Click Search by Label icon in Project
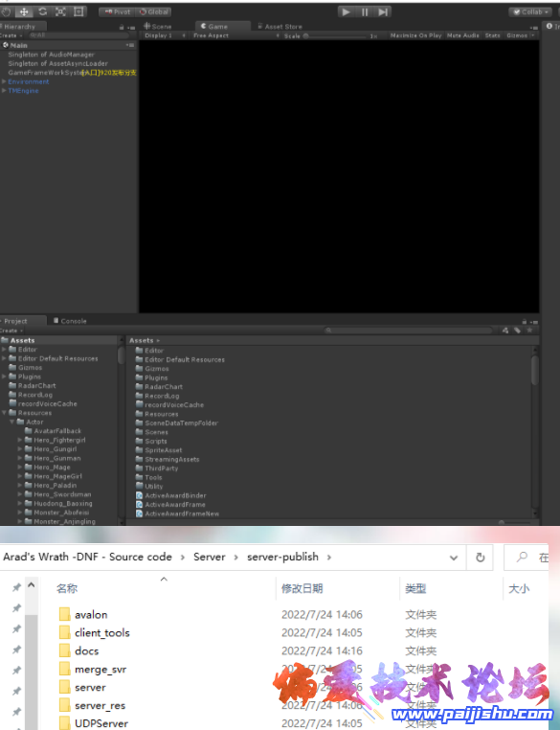 (x=517, y=331)
